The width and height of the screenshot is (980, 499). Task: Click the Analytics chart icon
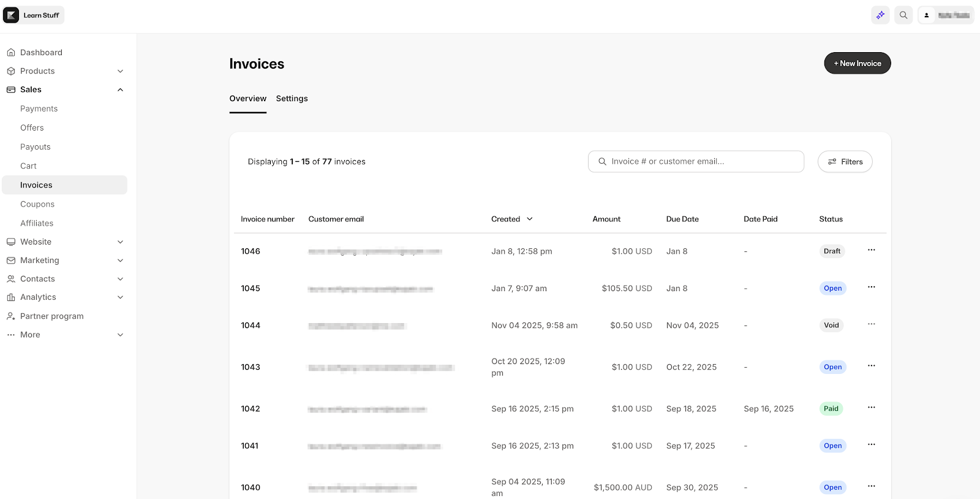(11, 297)
